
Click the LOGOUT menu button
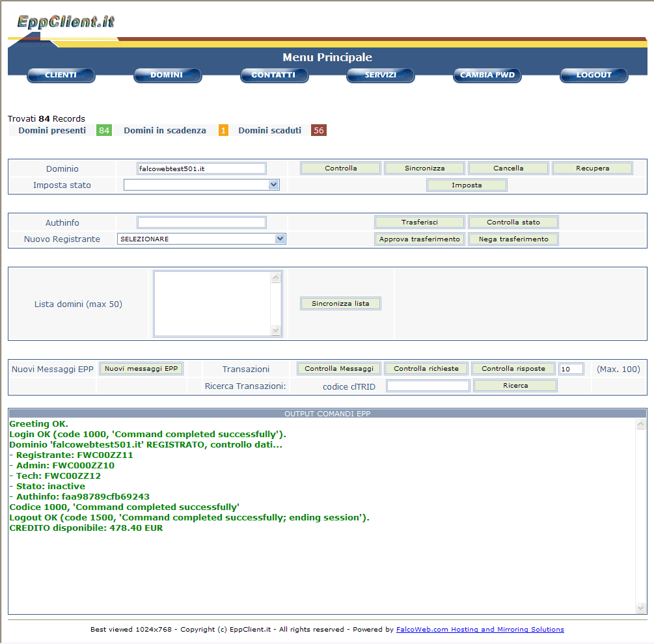[594, 75]
